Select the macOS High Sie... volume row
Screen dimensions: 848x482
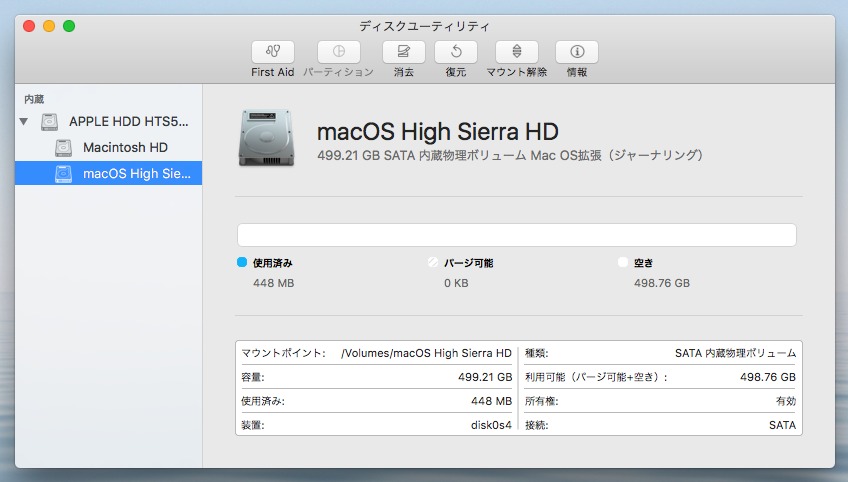[108, 173]
